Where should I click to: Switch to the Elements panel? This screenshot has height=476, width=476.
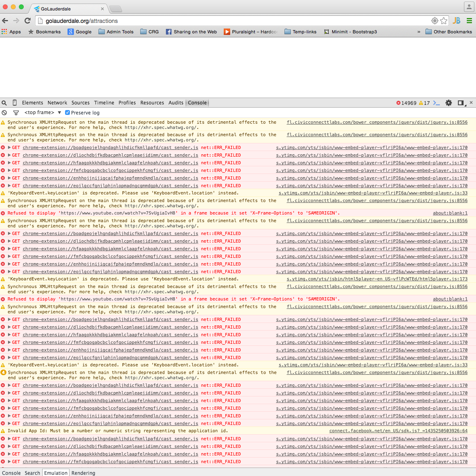click(33, 102)
